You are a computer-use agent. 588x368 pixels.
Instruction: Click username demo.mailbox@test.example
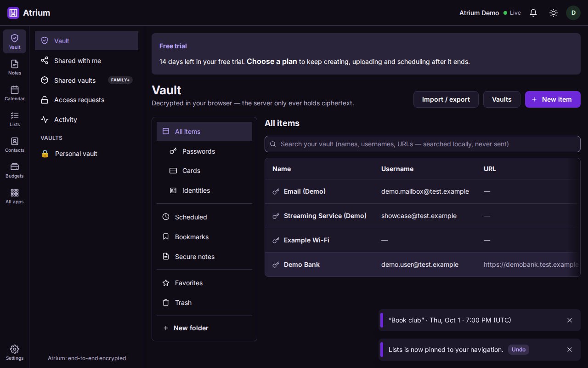tap(425, 191)
